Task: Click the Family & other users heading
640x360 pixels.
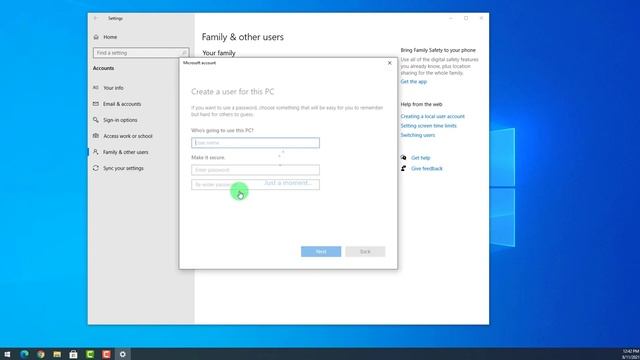Action: pos(242,37)
